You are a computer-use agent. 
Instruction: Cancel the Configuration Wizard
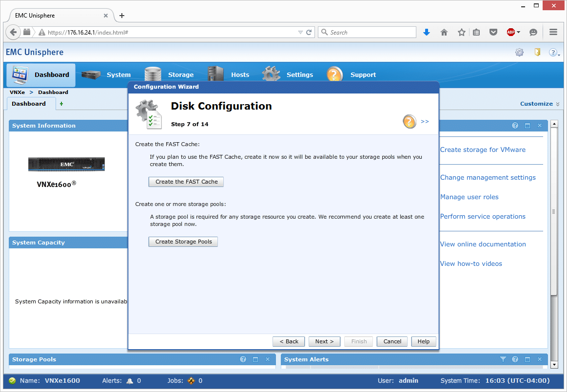pos(392,341)
